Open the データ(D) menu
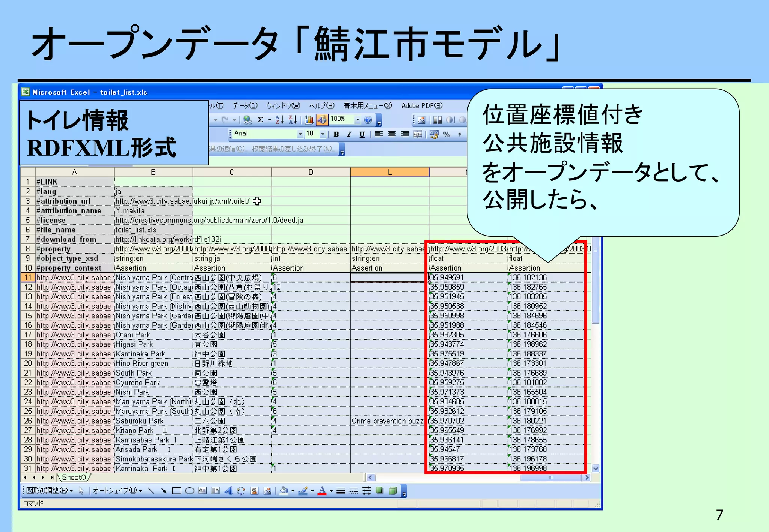769x532 pixels. (x=245, y=106)
